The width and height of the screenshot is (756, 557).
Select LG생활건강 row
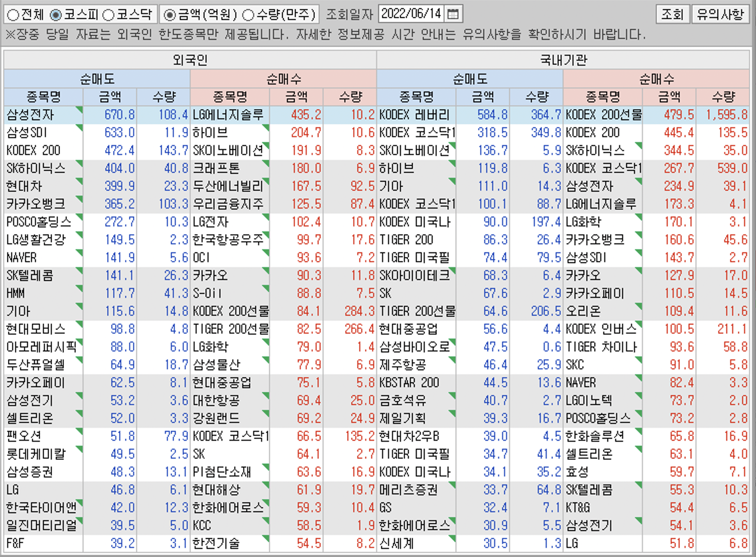[x=43, y=240]
